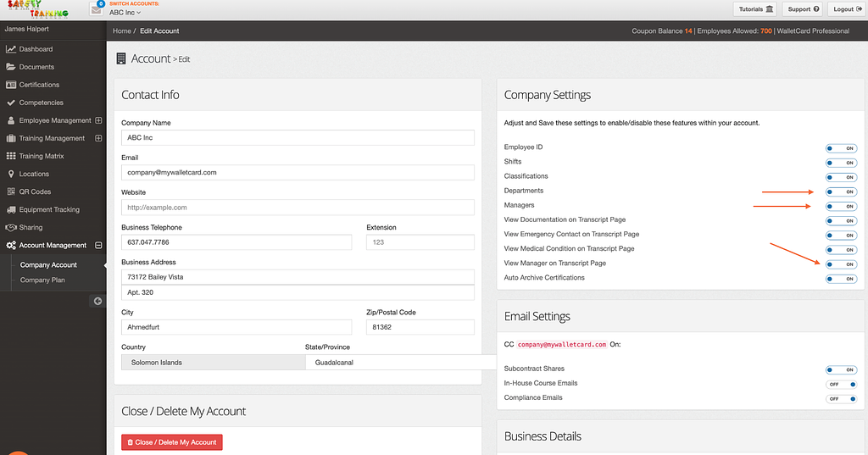
Task: Open the Company Plan menu item
Action: [x=42, y=280]
